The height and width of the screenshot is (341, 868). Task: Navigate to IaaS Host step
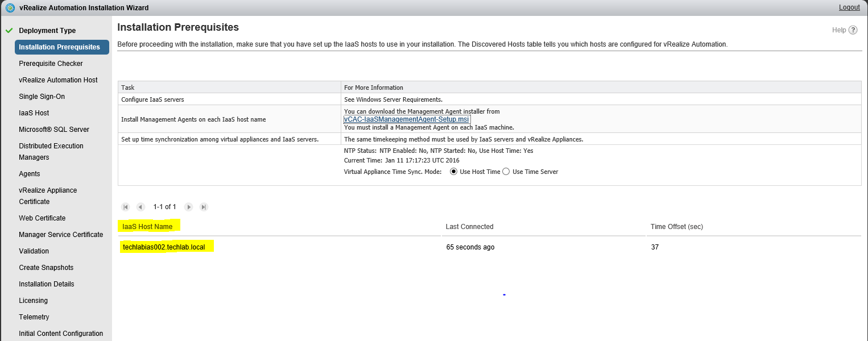pos(34,113)
